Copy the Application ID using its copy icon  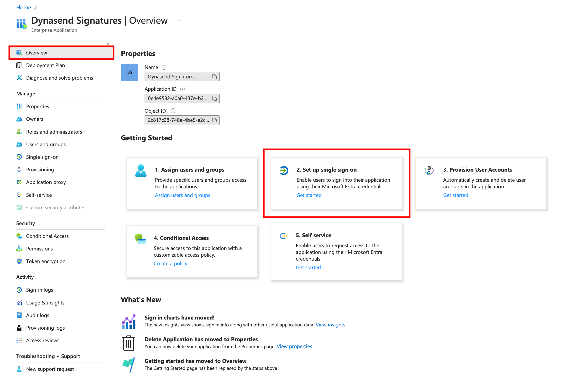(x=214, y=98)
